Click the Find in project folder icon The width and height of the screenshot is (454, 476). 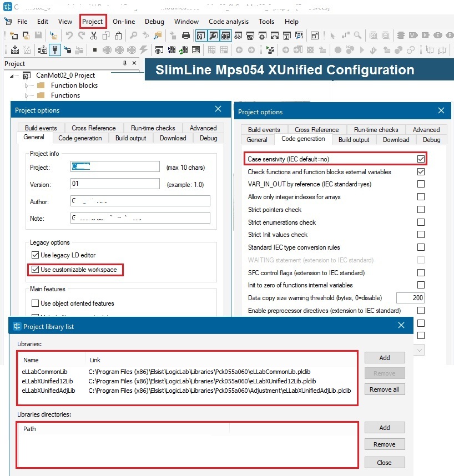coord(158,36)
